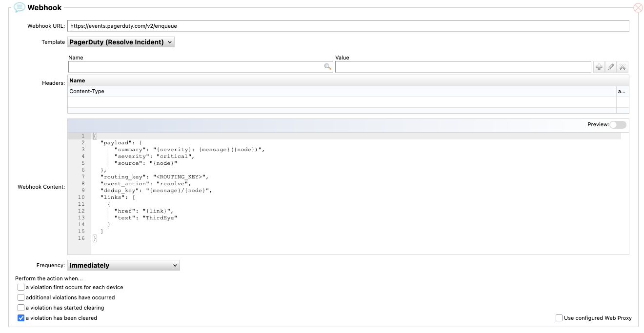The width and height of the screenshot is (644, 333).
Task: Click line 10 "links": [ in editor
Action: point(118,197)
